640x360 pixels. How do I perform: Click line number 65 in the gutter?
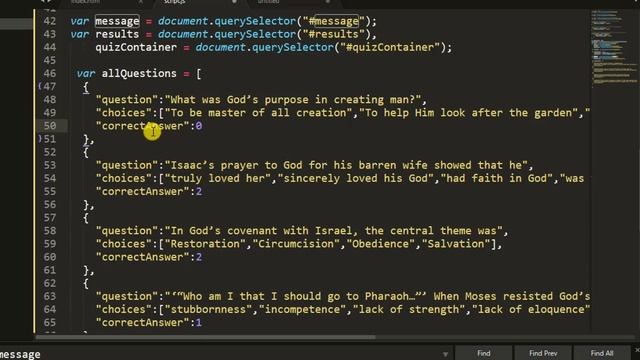(50, 322)
